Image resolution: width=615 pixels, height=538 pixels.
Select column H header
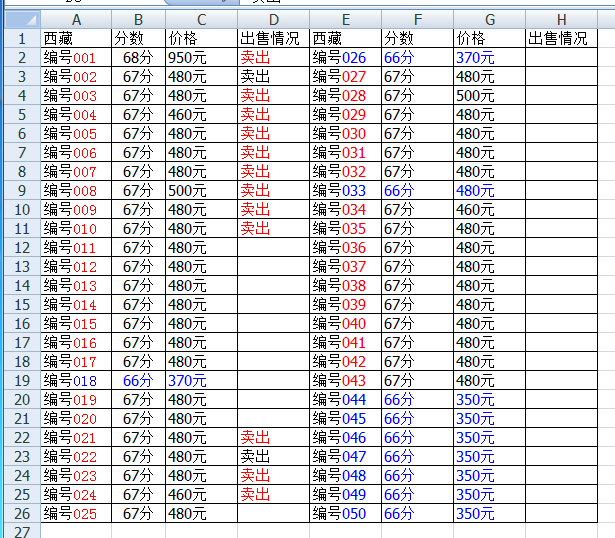coord(561,19)
